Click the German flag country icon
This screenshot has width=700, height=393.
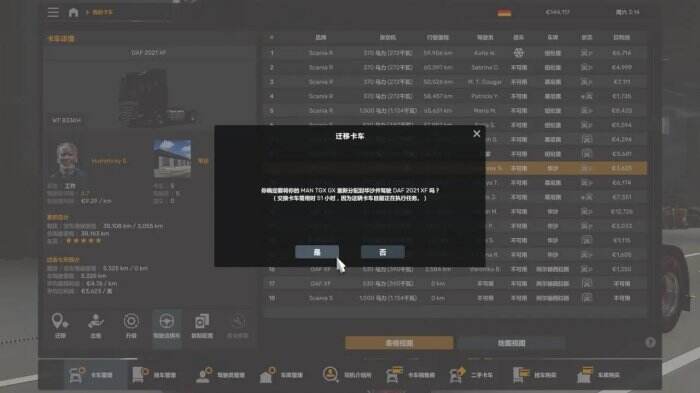click(x=504, y=13)
